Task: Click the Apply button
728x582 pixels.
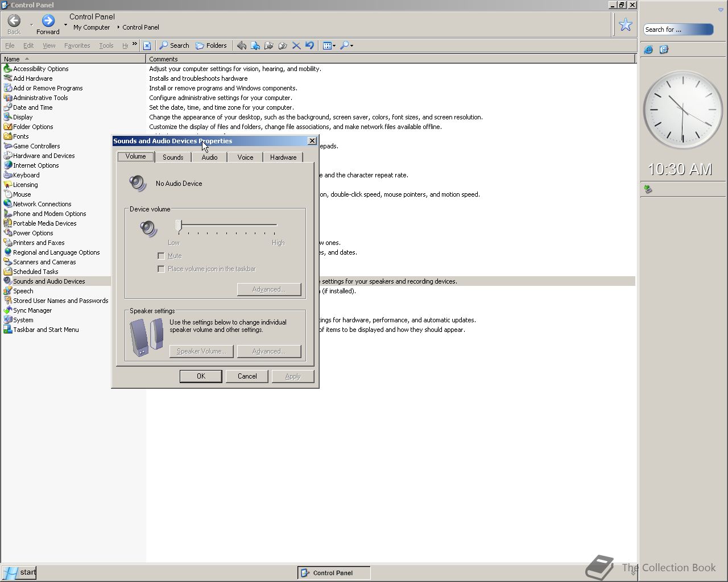Action: pos(293,376)
